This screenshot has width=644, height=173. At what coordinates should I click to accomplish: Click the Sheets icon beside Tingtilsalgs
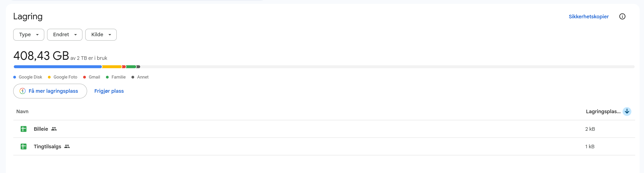(24, 147)
